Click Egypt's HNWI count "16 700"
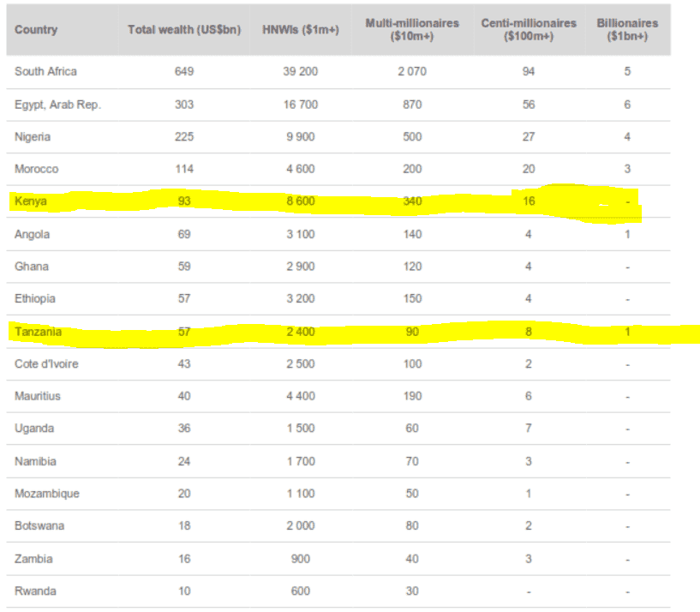This screenshot has height=612, width=700. pos(301,105)
